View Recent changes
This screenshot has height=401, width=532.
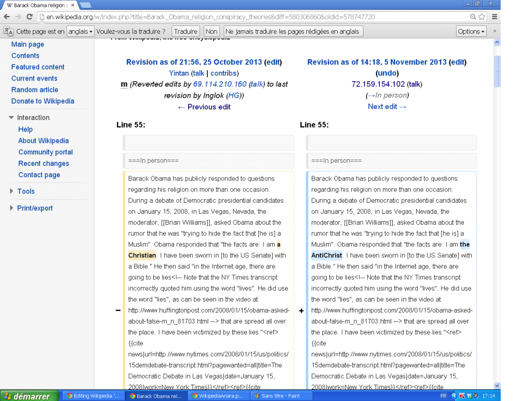pos(44,163)
